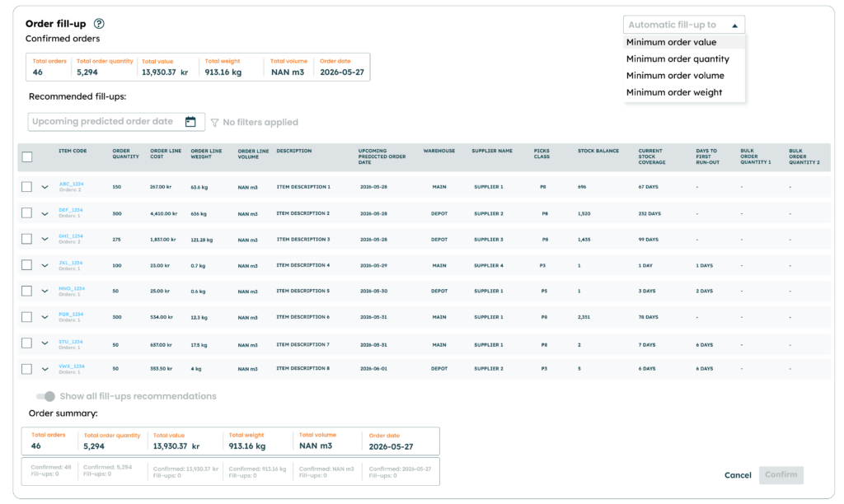Sort by Days to First Run-out header
Screen dimensions: 844x504
click(707, 156)
